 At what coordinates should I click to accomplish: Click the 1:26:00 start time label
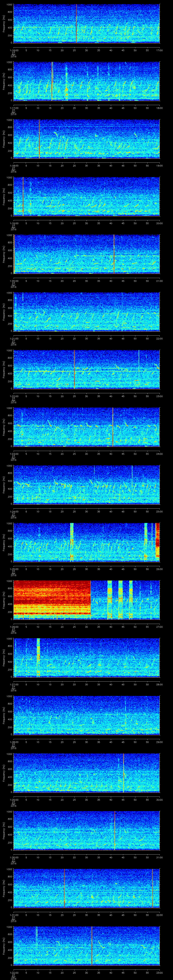pos(14,627)
